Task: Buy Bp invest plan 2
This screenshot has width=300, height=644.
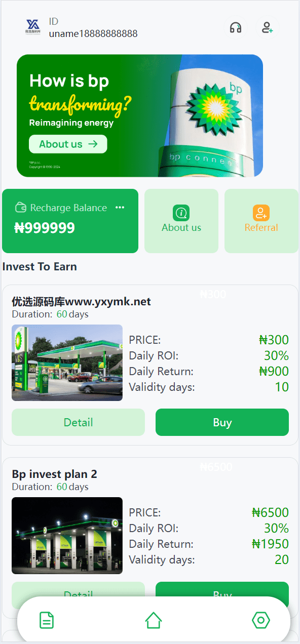Action: (x=222, y=594)
